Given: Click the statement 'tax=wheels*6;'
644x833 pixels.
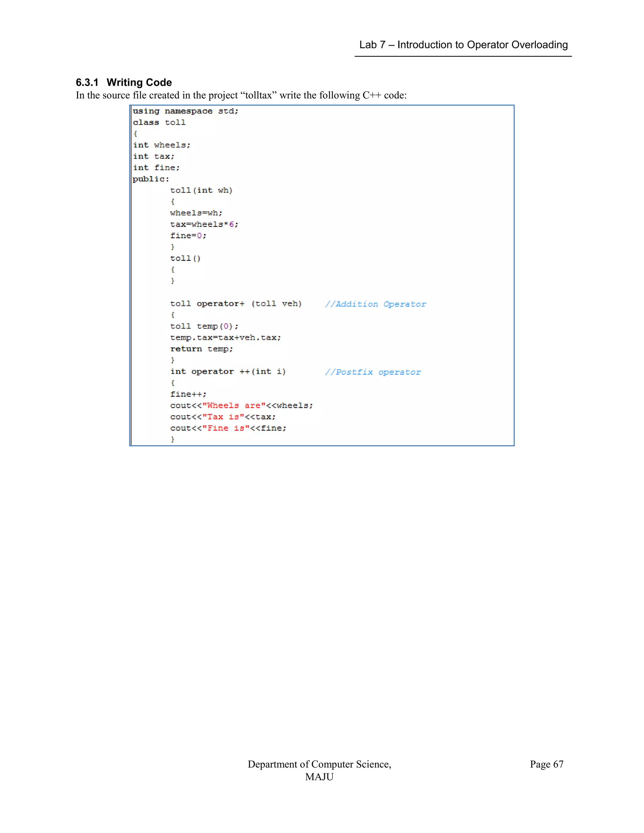Looking at the screenshot, I should pos(204,224).
